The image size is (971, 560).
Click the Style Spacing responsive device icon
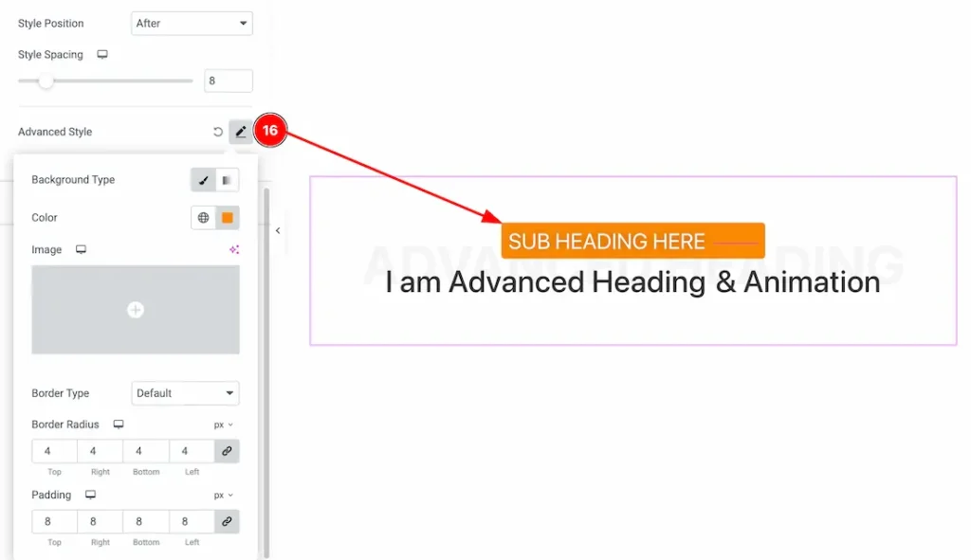(102, 55)
